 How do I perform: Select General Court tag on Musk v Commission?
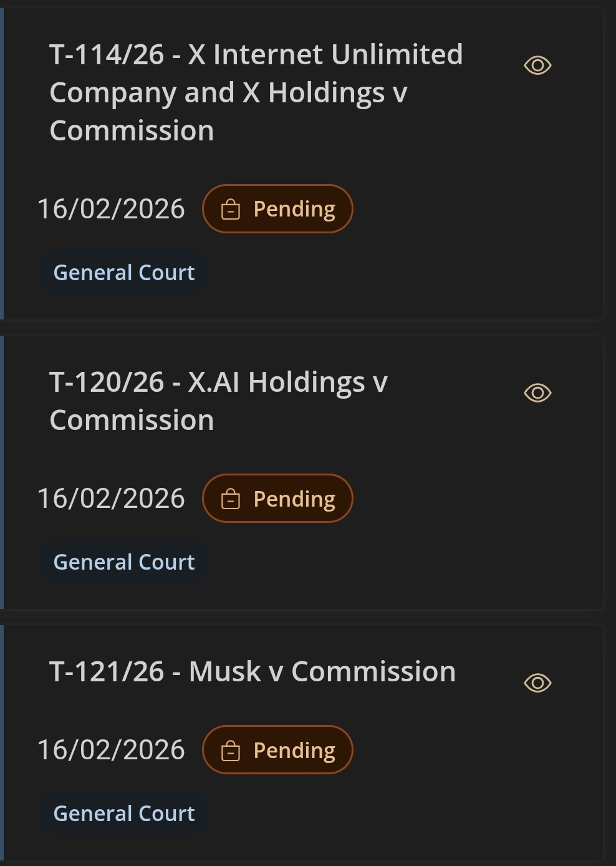[124, 814]
